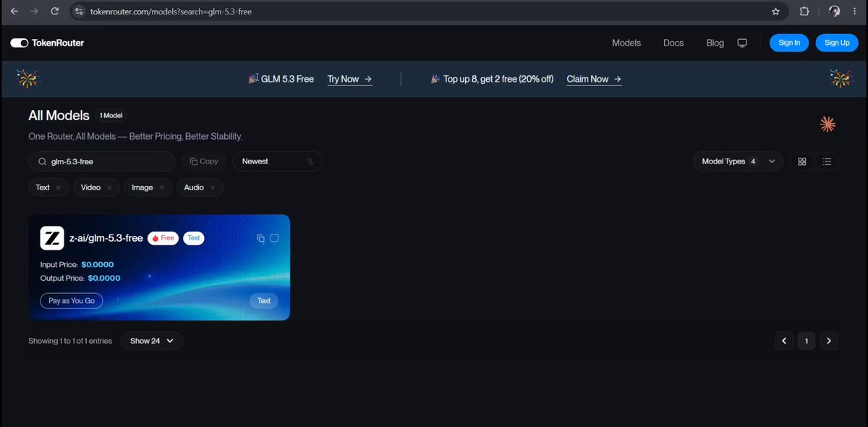This screenshot has width=868, height=427.
Task: Open the z-ai/glm-5.3-free model title
Action: [106, 238]
